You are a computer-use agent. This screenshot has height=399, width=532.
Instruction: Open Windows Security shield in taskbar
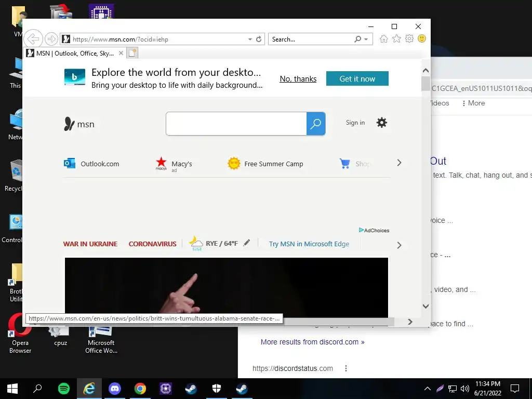(x=217, y=389)
